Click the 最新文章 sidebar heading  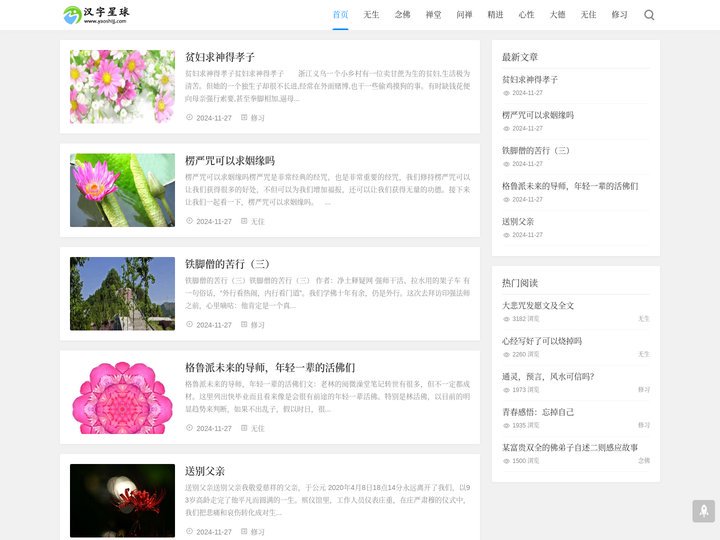point(520,57)
